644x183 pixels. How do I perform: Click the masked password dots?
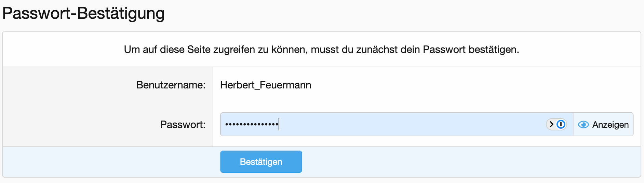(x=252, y=125)
